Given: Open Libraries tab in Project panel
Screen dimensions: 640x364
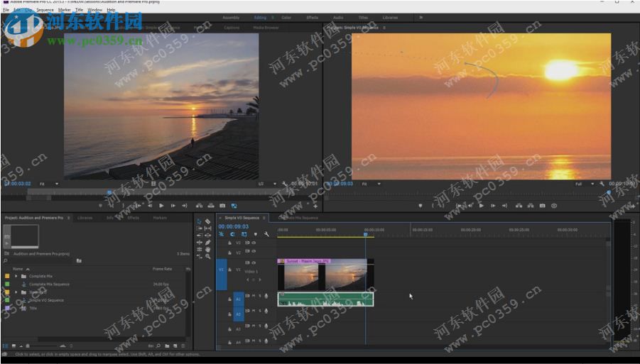Looking at the screenshot, I should click(x=85, y=218).
